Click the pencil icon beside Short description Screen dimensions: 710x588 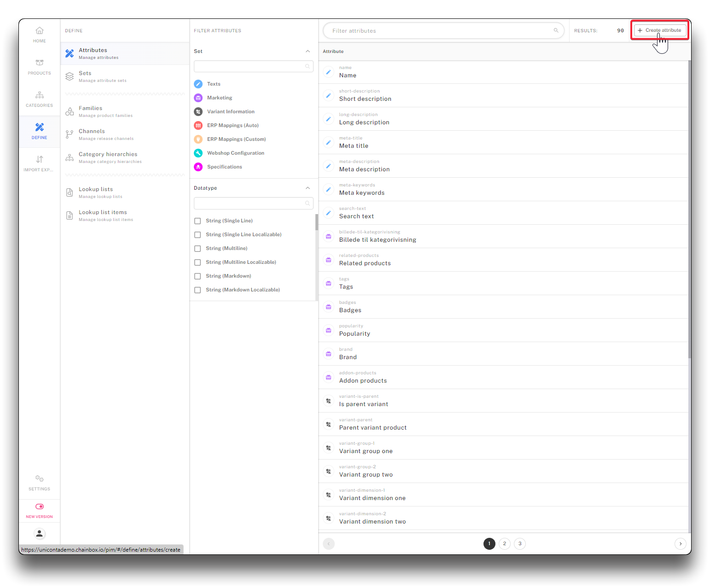point(329,95)
